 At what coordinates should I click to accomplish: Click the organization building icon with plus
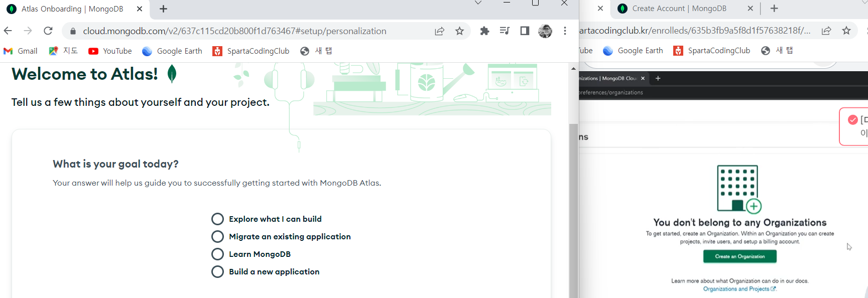(x=739, y=189)
